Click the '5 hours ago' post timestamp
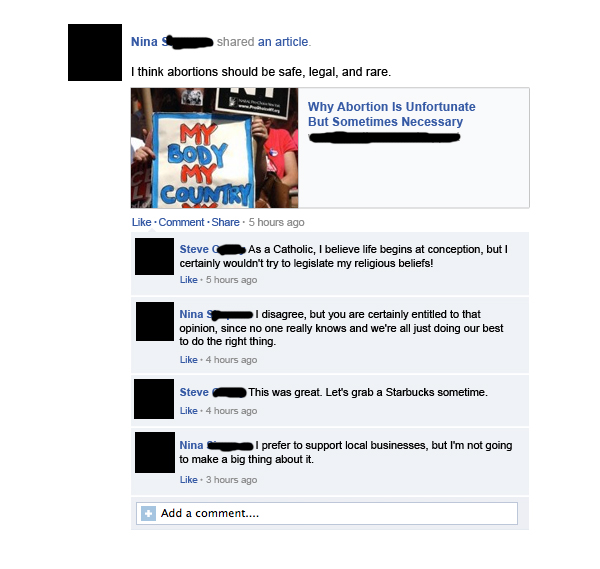 pos(276,222)
